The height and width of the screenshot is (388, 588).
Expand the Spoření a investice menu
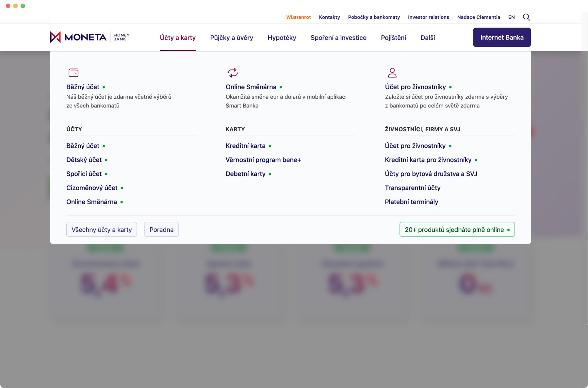coord(338,38)
